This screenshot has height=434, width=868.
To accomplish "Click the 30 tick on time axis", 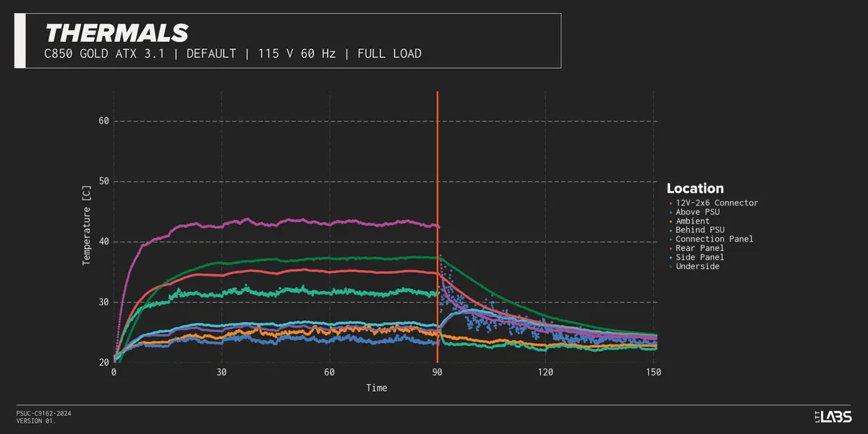I will pos(221,373).
